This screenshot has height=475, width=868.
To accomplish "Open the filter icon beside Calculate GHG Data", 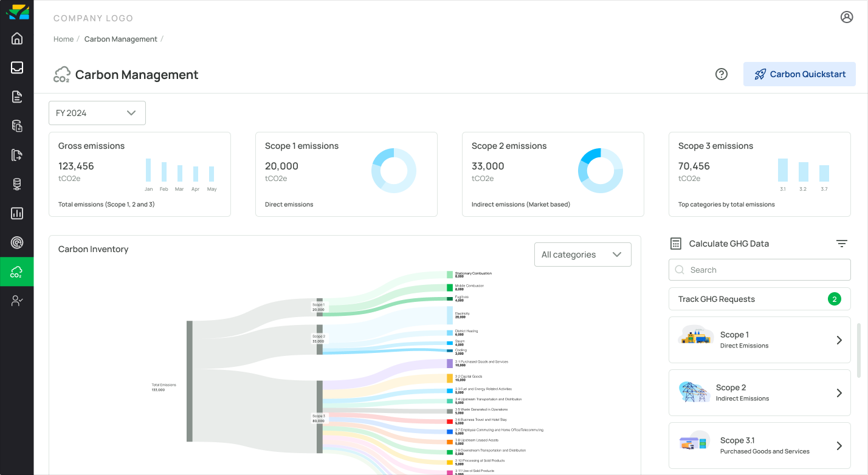I will pos(842,244).
